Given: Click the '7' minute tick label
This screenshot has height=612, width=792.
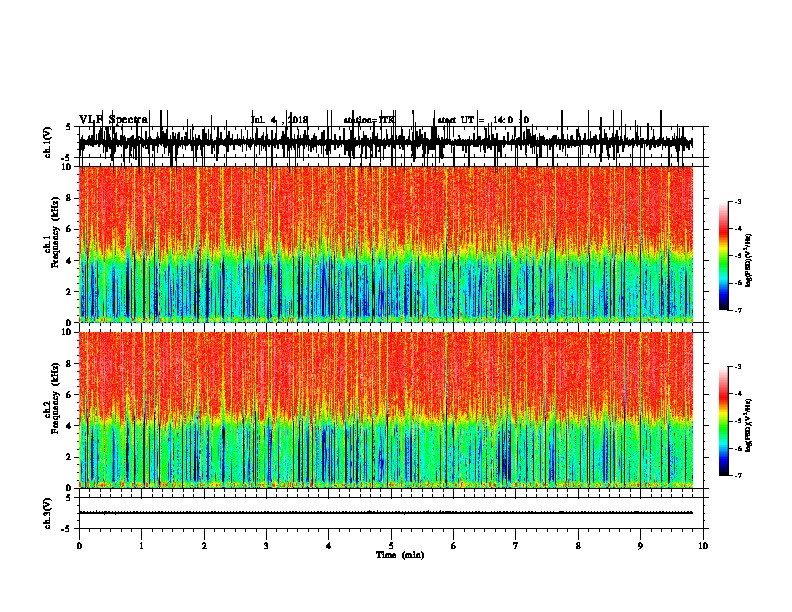Looking at the screenshot, I should point(516,546).
